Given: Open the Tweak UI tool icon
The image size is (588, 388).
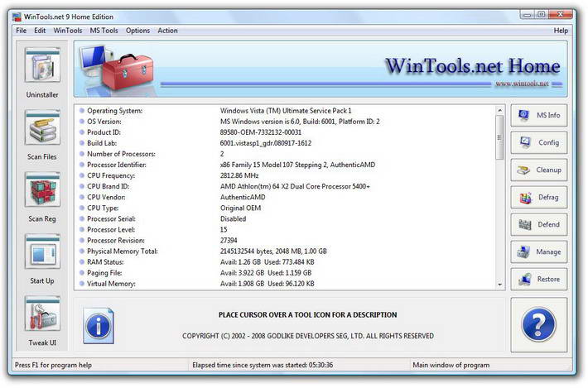Looking at the screenshot, I should click(x=42, y=314).
